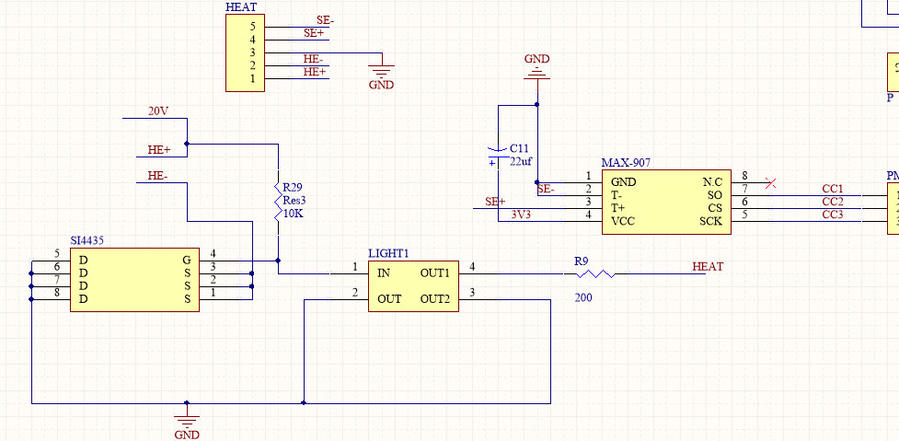Select the R29 resistor zigzag symbol
The height and width of the screenshot is (441, 899).
coord(277,200)
